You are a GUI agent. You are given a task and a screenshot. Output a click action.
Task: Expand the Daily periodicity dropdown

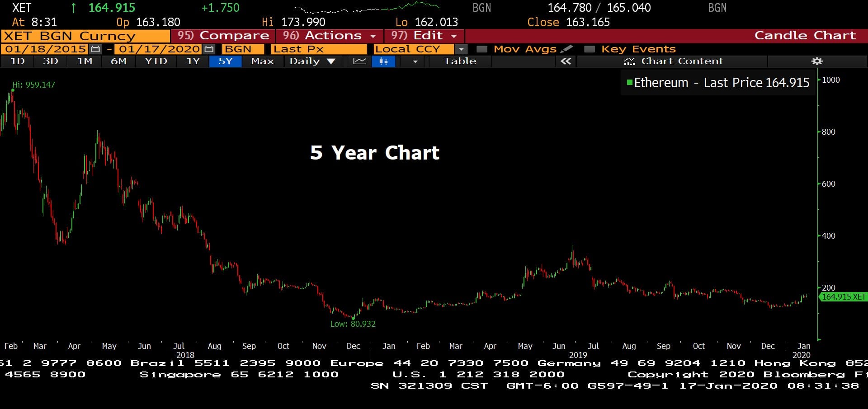point(312,61)
